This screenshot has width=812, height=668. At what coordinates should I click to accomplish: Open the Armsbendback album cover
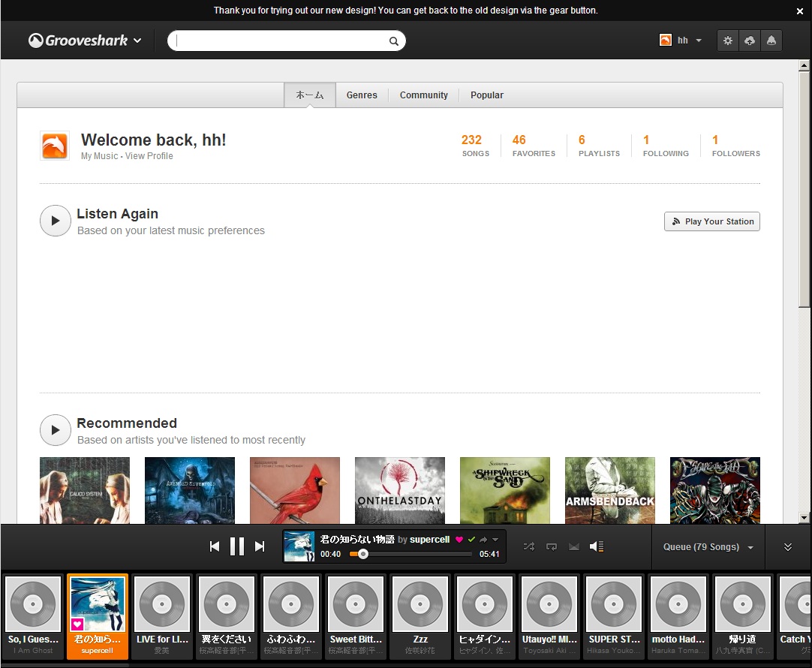click(610, 490)
